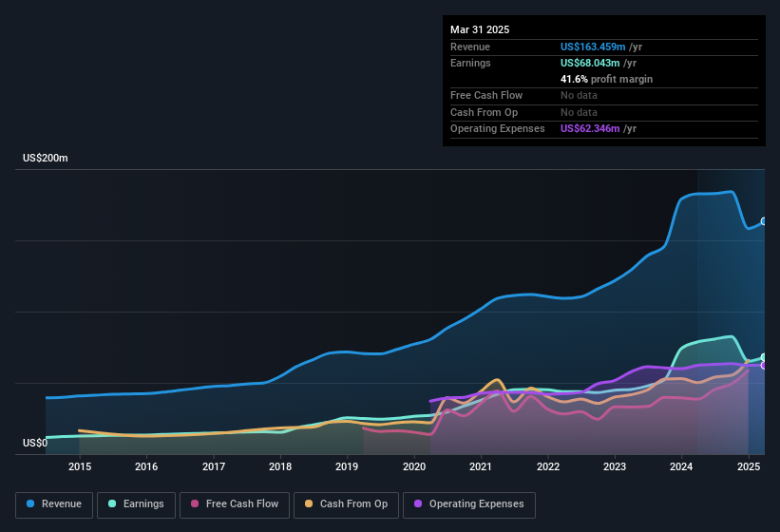The image size is (780, 532).
Task: Toggle the Operating Expenses legend button
Action: point(468,504)
